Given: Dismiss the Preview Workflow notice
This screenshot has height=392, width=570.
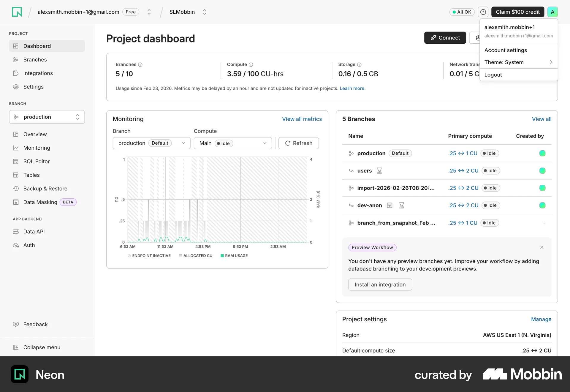Looking at the screenshot, I should (542, 247).
